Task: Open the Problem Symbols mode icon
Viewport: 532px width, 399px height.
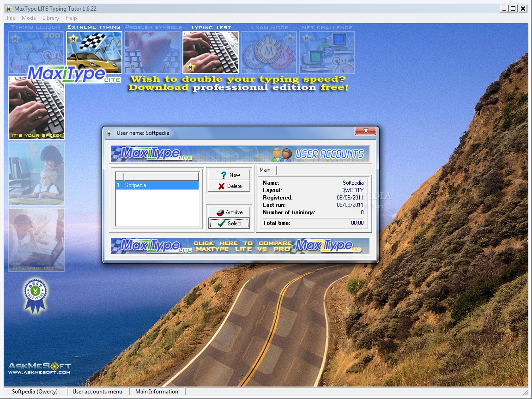Action: (152, 52)
